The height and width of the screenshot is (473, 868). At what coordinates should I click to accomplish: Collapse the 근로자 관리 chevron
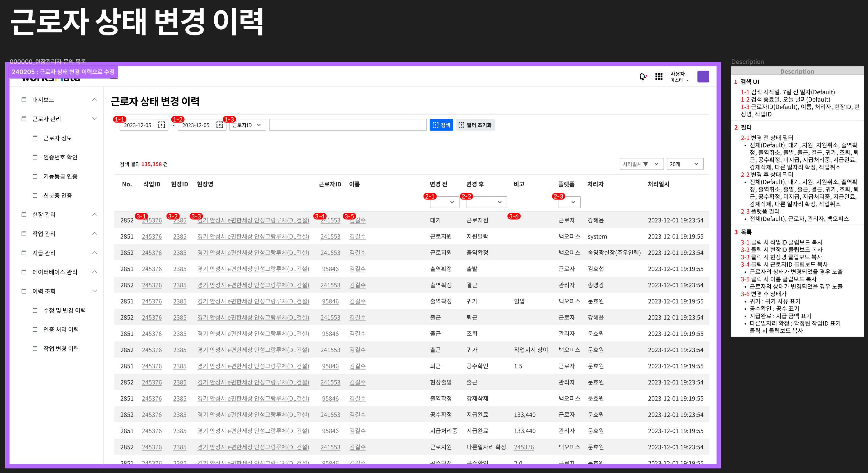[x=95, y=119]
